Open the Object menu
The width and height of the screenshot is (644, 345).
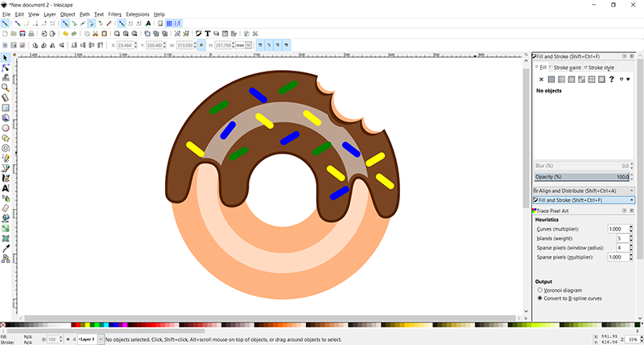(x=68, y=14)
